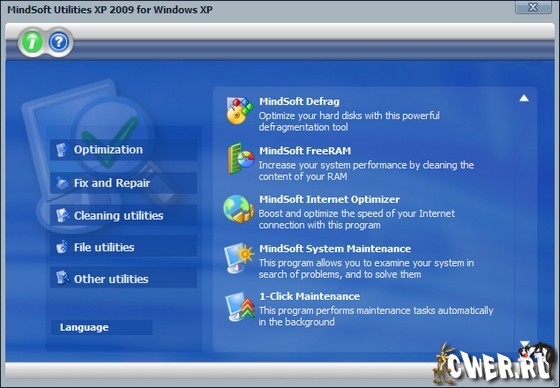Viewport: 560px width, 388px height.
Task: Close the MindSoft Utilities window
Action: point(533,7)
